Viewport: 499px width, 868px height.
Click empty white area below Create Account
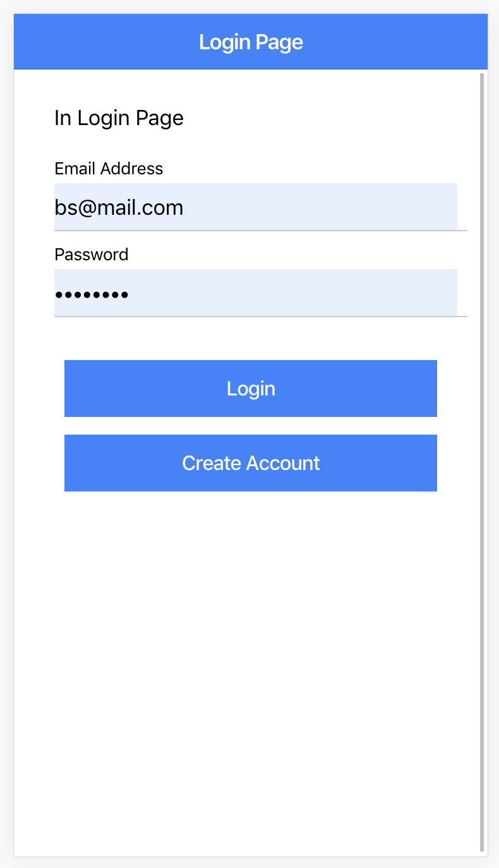(251, 663)
